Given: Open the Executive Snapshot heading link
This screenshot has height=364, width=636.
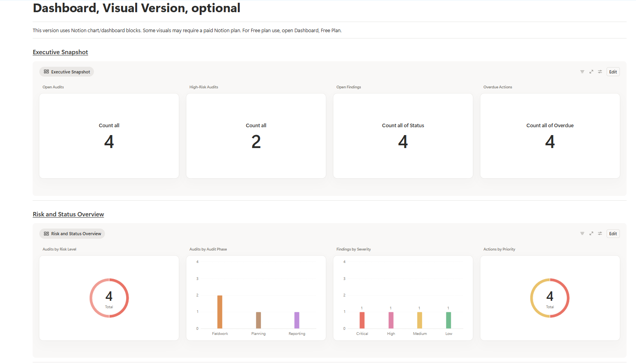Looking at the screenshot, I should [60, 52].
